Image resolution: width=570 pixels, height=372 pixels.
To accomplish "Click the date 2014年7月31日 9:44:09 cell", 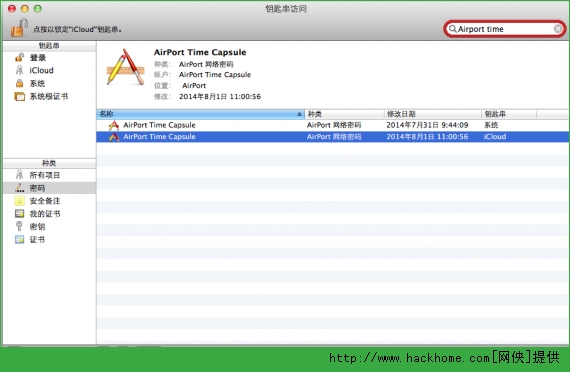I will coord(427,125).
